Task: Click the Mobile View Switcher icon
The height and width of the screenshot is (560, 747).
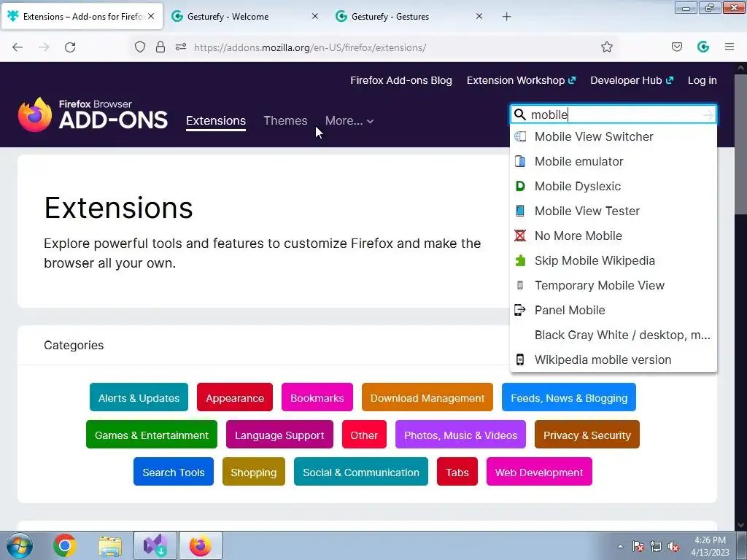Action: [520, 136]
